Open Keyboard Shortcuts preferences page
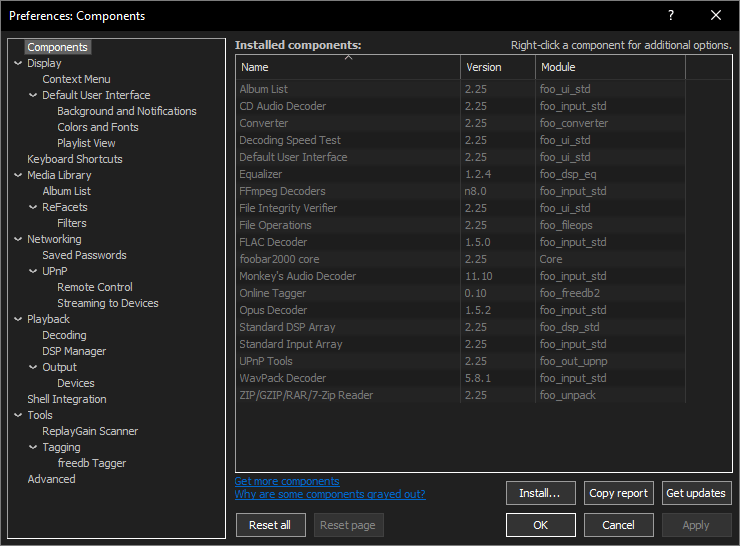740x546 pixels. click(74, 159)
